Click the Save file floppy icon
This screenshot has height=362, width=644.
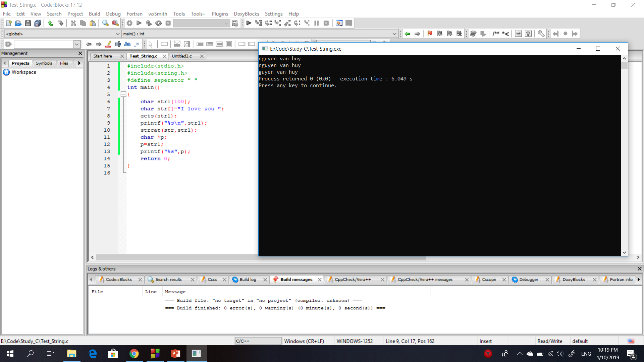coord(28,23)
